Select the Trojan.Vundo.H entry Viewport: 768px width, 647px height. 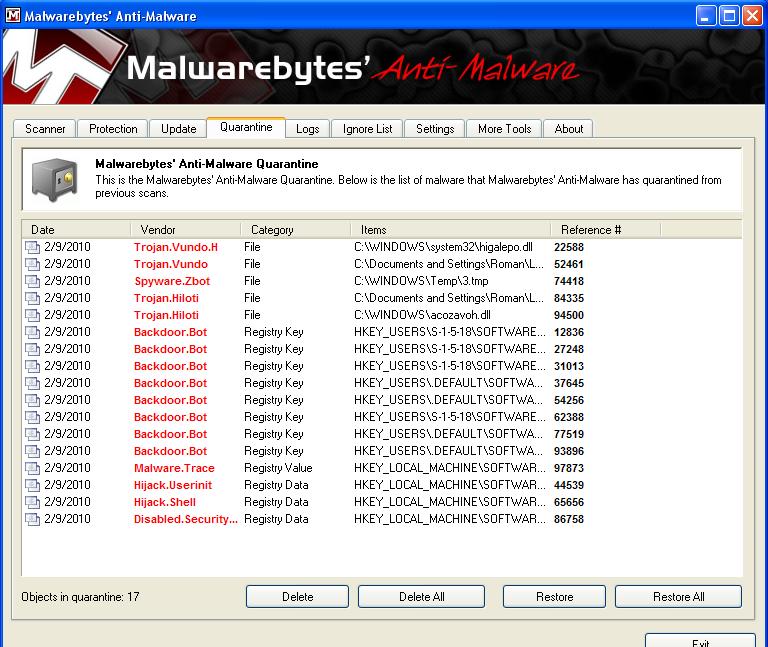pos(176,247)
